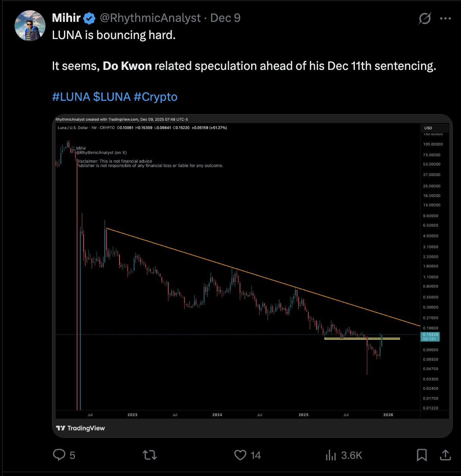461x476 pixels.
Task: View post analytics for the tweet
Action: (x=331, y=455)
